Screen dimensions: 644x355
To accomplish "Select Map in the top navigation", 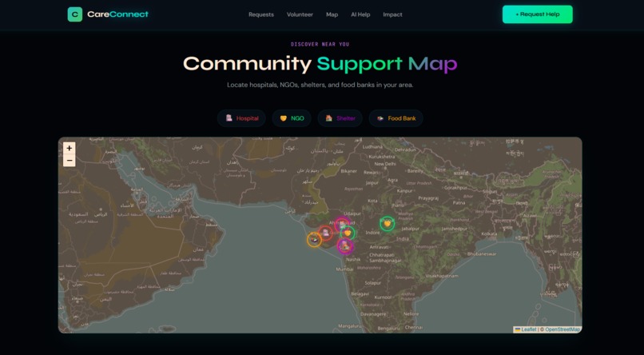I will (332, 14).
